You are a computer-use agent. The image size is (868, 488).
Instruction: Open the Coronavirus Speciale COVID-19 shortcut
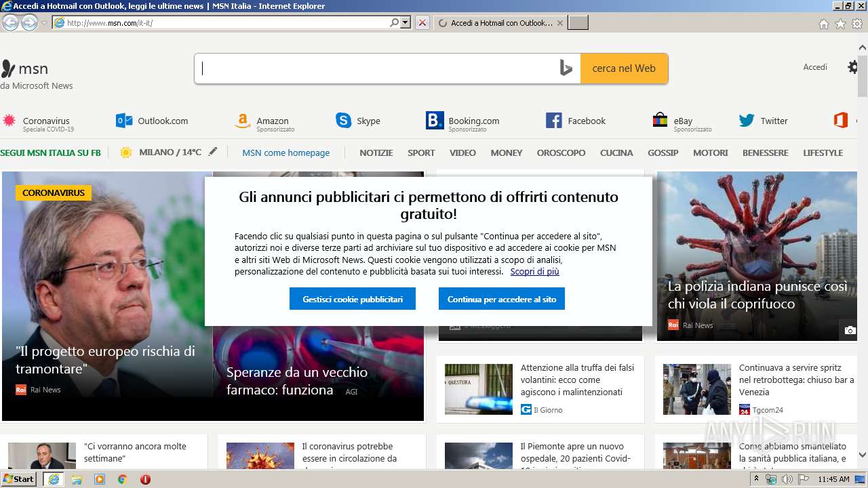pos(38,123)
